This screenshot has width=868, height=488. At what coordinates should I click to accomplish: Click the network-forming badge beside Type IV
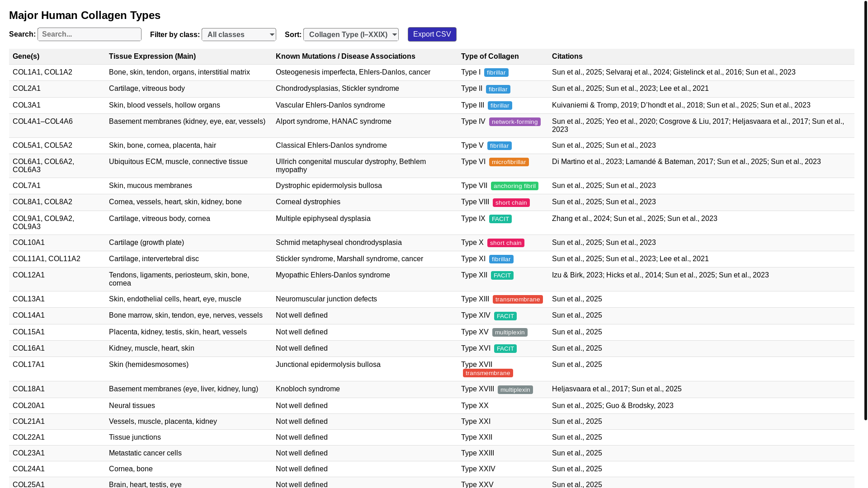click(515, 122)
